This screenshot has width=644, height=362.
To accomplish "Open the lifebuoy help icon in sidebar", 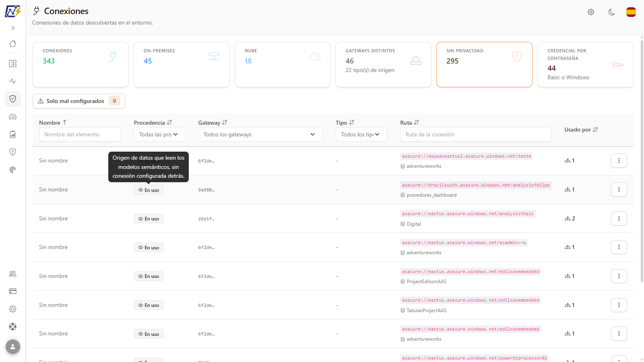I will click(13, 327).
